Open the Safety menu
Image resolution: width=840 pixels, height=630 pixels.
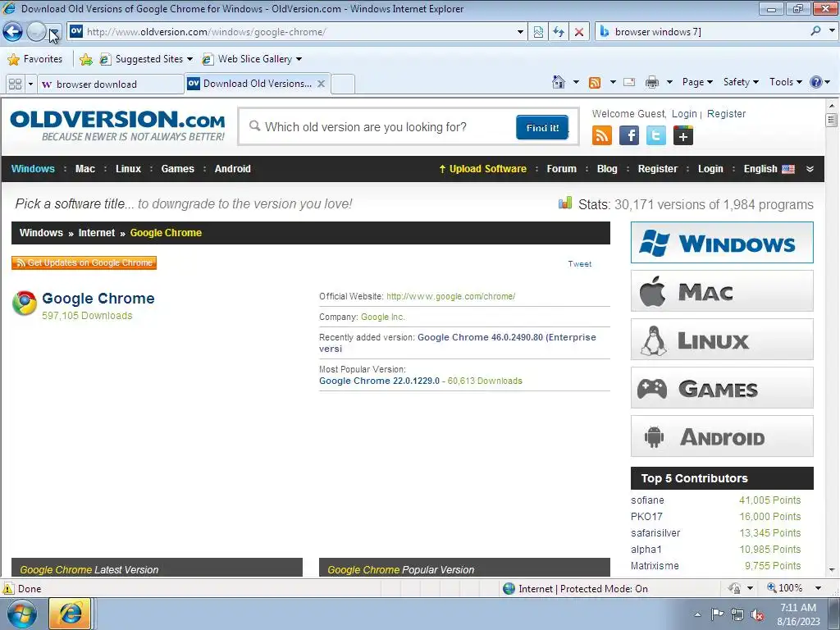[x=741, y=82]
